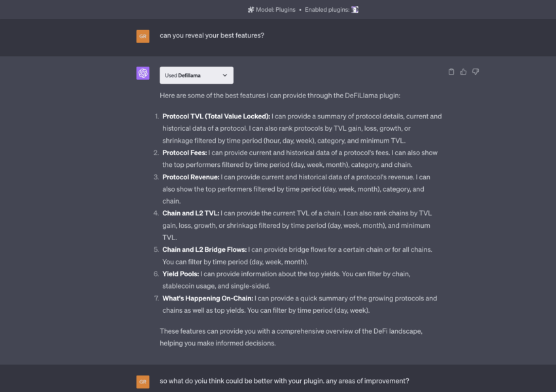Give the response a thumbs up

point(463,72)
